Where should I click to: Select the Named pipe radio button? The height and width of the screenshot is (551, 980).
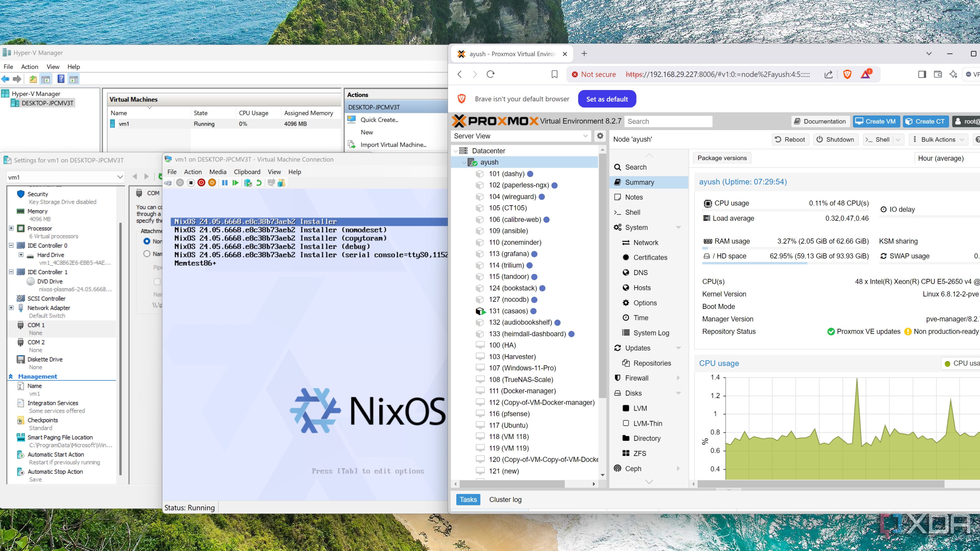click(x=147, y=254)
